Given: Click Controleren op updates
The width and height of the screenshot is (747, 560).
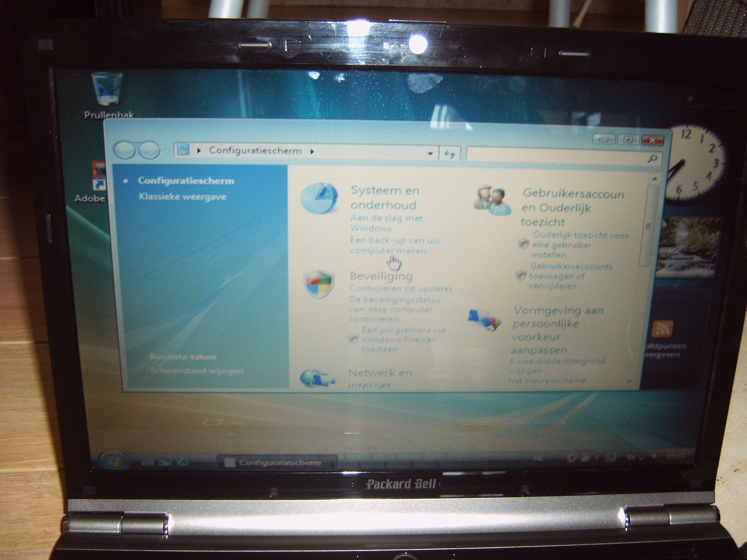Looking at the screenshot, I should pyautogui.click(x=401, y=289).
